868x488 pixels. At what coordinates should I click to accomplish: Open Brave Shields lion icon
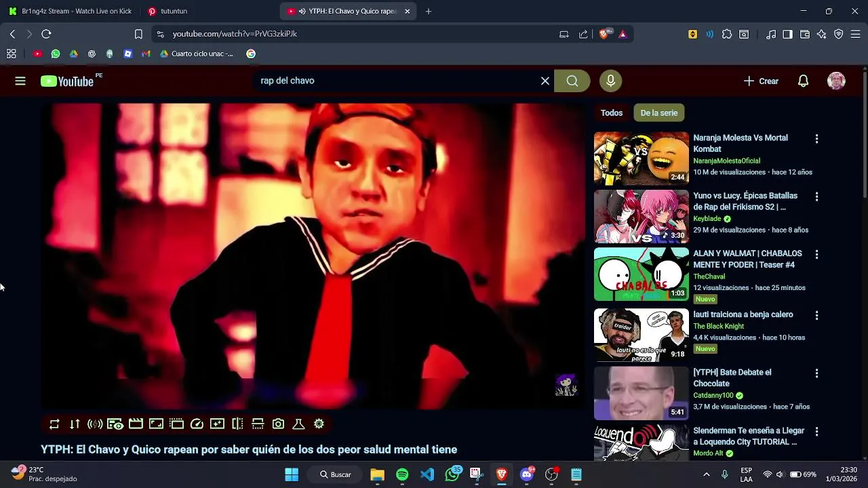(x=604, y=34)
